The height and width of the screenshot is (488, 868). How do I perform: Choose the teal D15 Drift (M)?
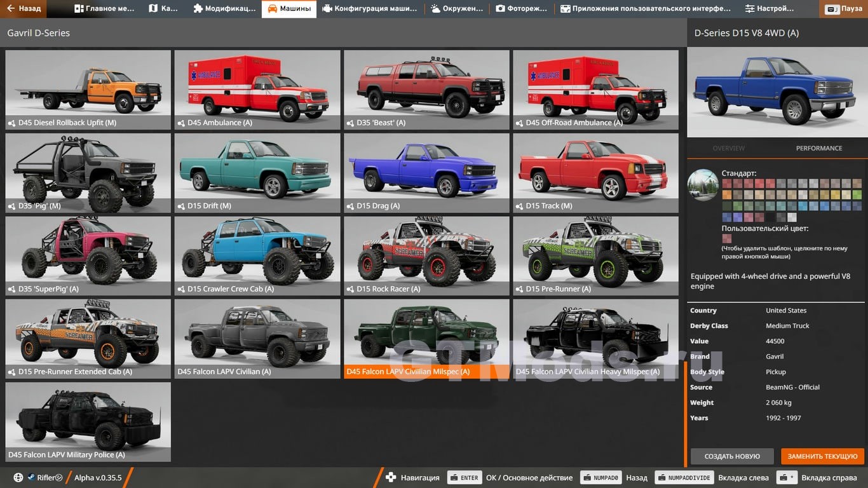point(257,173)
